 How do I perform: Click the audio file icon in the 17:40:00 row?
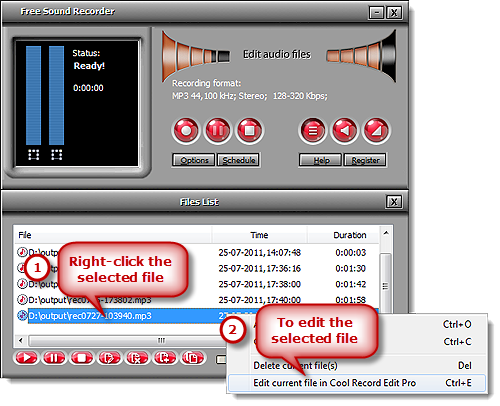point(22,299)
